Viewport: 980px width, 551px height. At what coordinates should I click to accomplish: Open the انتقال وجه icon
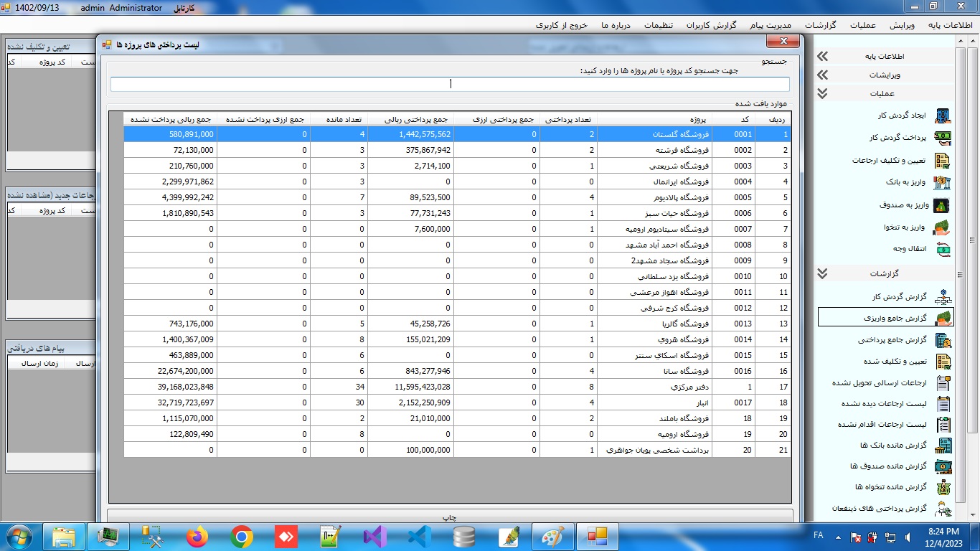click(x=942, y=249)
